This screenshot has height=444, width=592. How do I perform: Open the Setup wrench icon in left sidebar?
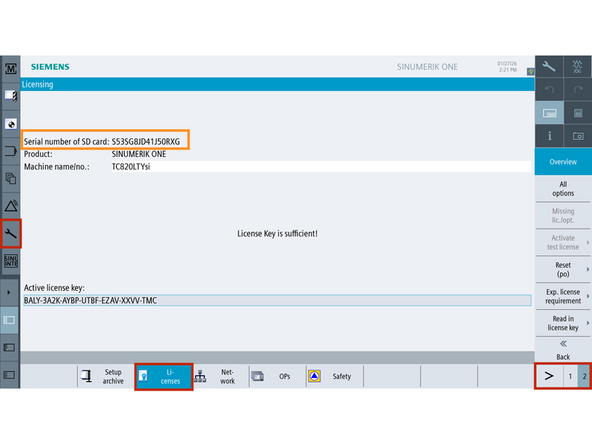pyautogui.click(x=11, y=234)
